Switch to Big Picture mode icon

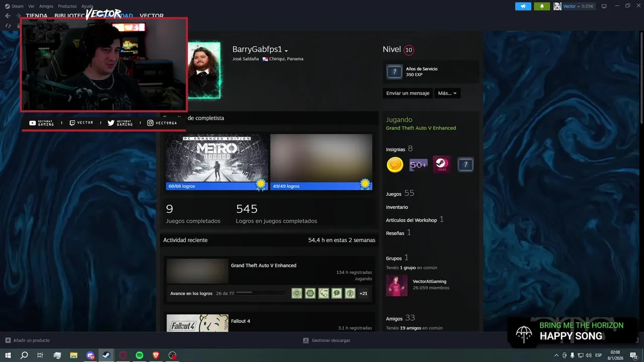click(x=604, y=6)
